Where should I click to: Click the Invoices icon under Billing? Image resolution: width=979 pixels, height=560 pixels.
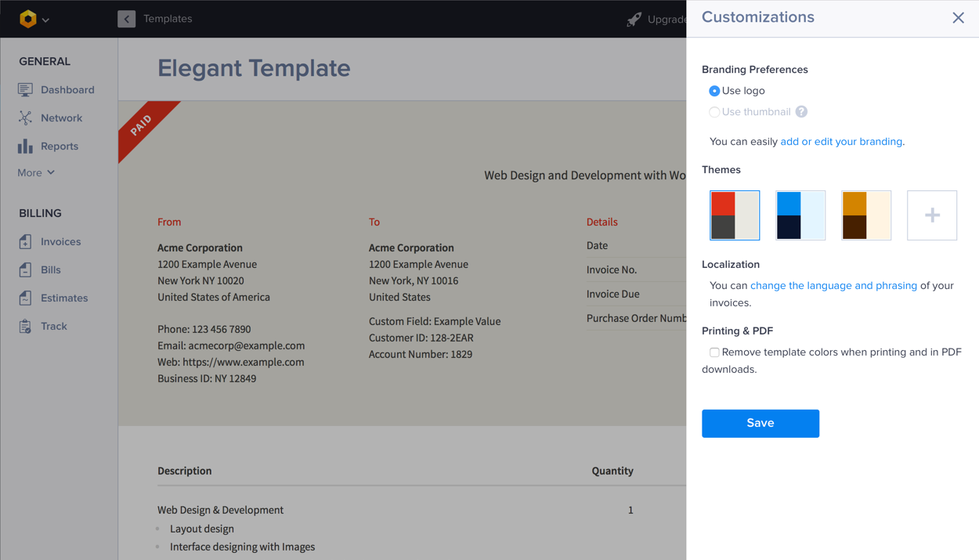[x=25, y=242]
